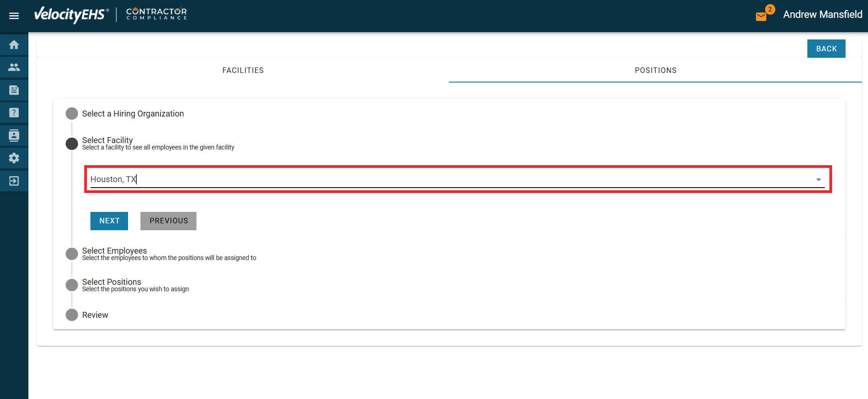
Task: Jump to the Select Positions step
Action: click(112, 282)
